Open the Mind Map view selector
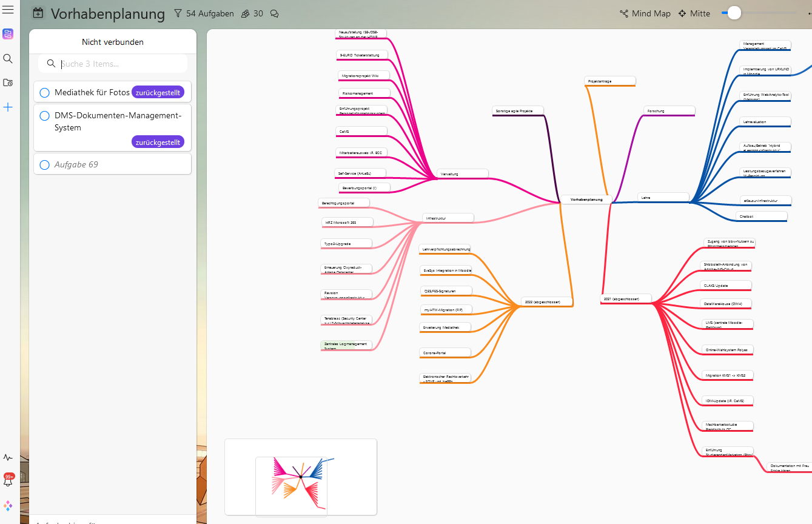 click(645, 13)
